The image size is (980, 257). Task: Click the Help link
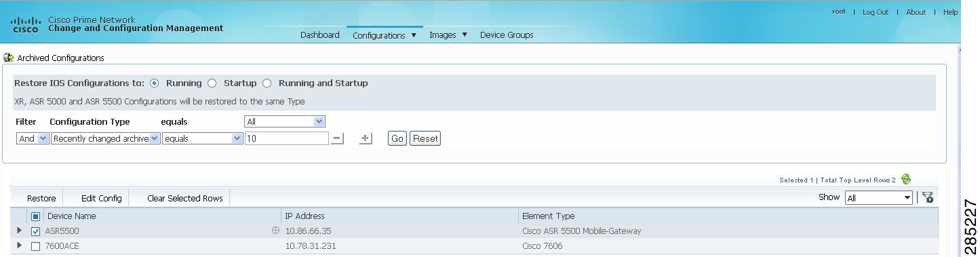click(x=950, y=12)
